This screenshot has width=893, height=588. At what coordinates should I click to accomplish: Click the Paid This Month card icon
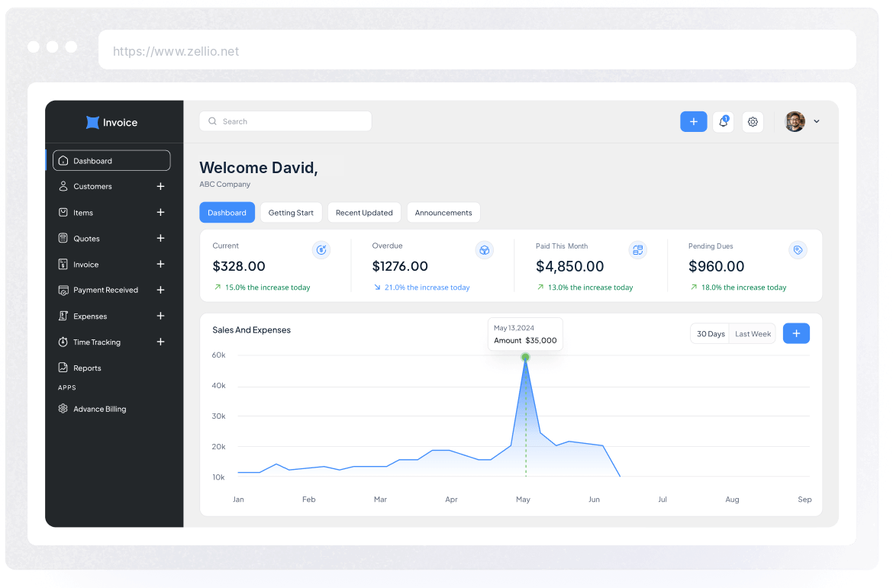click(x=638, y=250)
